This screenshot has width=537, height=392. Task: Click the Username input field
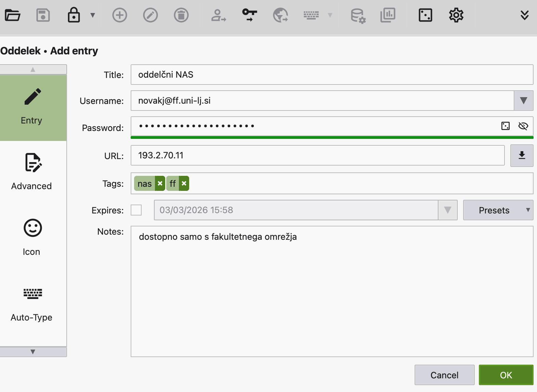[x=322, y=101]
